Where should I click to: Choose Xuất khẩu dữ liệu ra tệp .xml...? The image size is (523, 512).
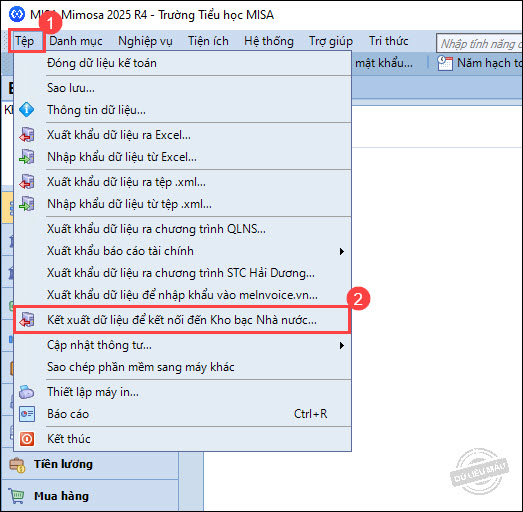click(x=183, y=182)
